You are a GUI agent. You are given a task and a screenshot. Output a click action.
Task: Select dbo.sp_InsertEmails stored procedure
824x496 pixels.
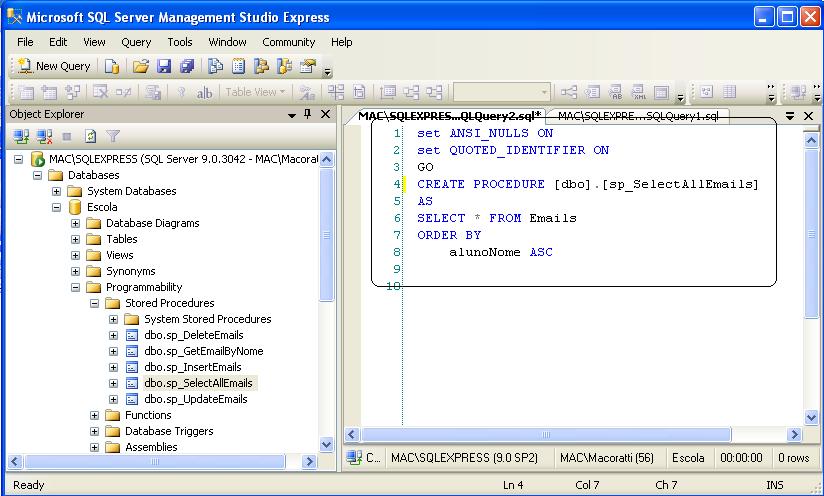(x=193, y=367)
